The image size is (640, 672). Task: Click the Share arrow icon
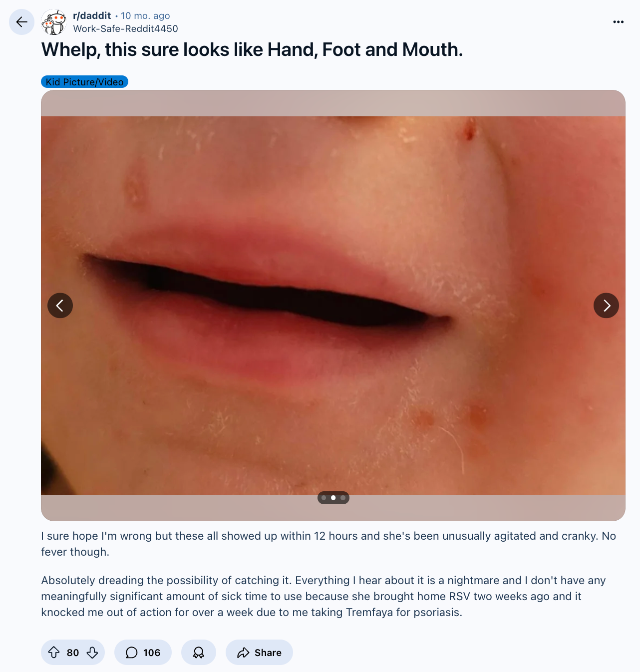click(x=243, y=653)
